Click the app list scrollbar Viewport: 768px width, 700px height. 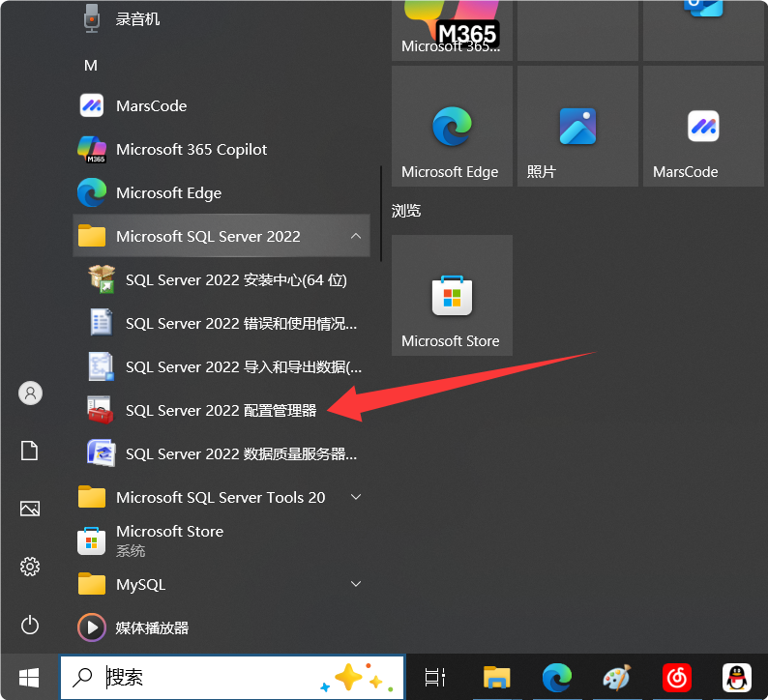coord(380,214)
